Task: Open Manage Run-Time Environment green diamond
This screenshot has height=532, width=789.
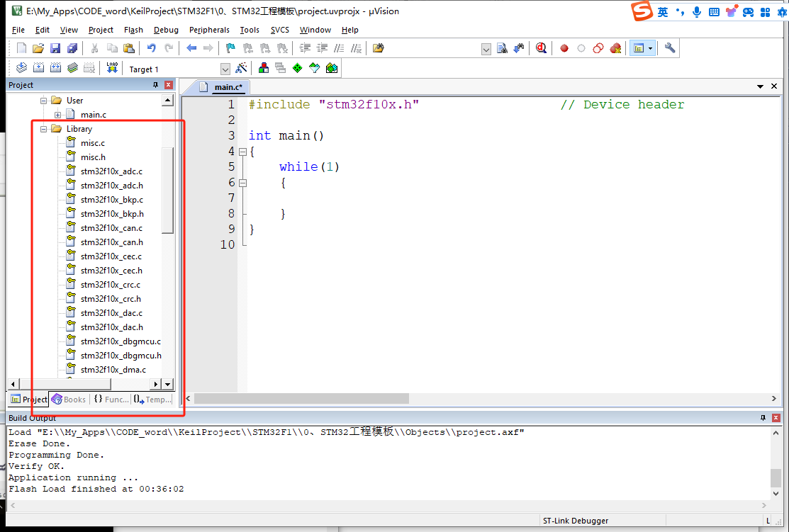Action: coord(298,68)
